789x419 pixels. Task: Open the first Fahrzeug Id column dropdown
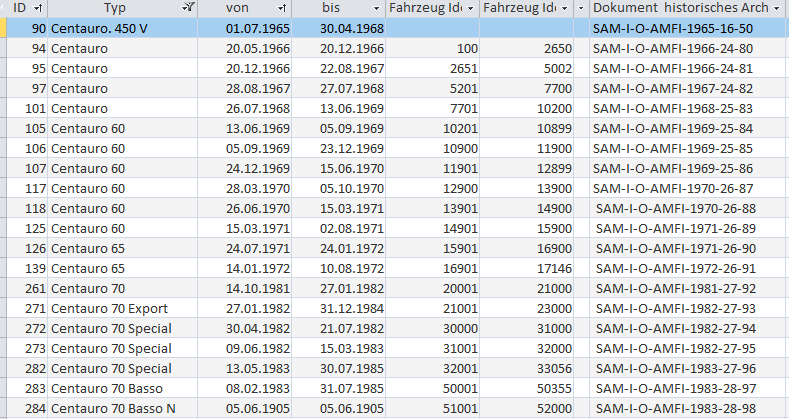(x=469, y=8)
